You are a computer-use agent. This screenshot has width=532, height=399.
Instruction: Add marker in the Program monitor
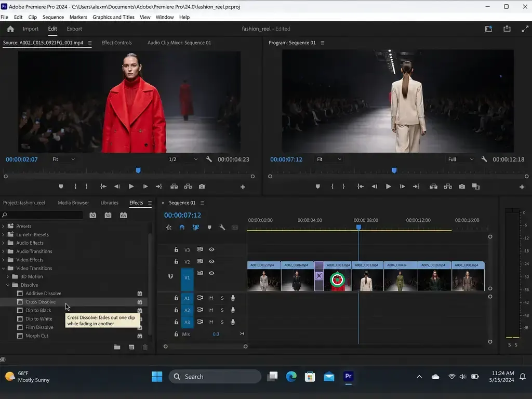pos(317,187)
